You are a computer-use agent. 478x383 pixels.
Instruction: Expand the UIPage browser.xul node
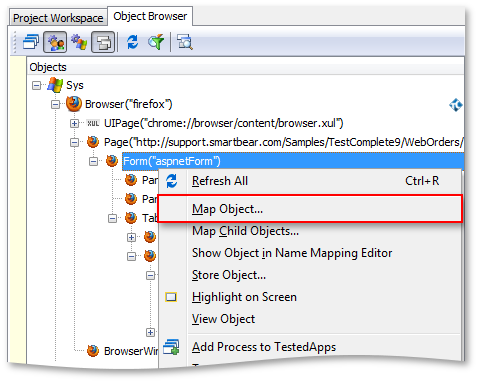tap(74, 123)
